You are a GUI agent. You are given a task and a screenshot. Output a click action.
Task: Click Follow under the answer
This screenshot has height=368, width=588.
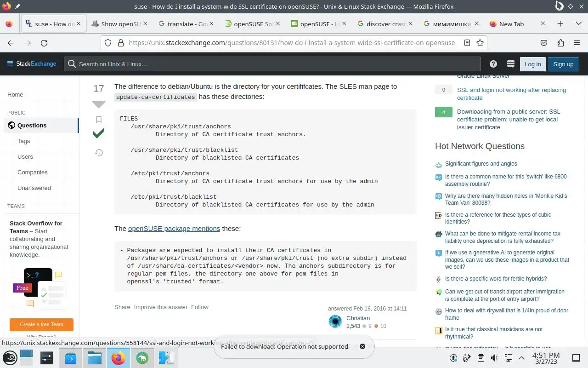[x=200, y=307]
